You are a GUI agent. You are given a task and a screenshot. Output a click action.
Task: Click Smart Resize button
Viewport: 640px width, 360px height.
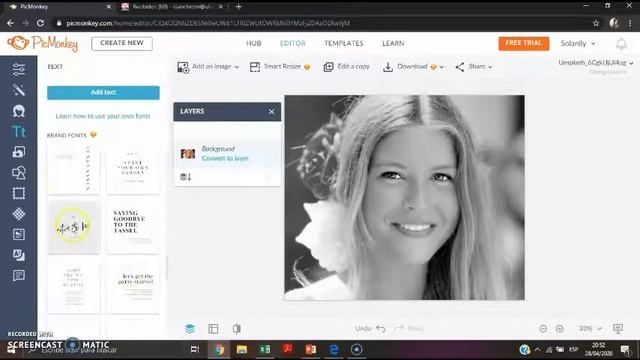click(x=280, y=67)
